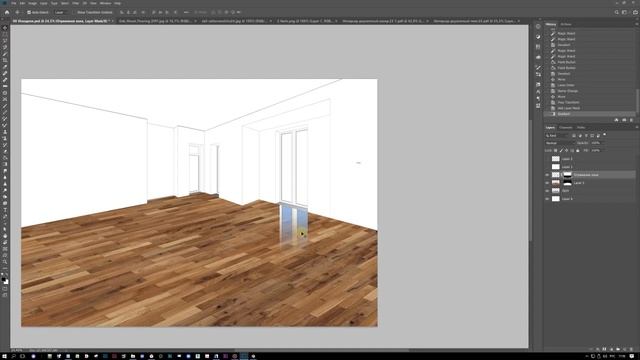
Task: Click mask thumbnail of Отражение окна layer
Action: click(567, 175)
